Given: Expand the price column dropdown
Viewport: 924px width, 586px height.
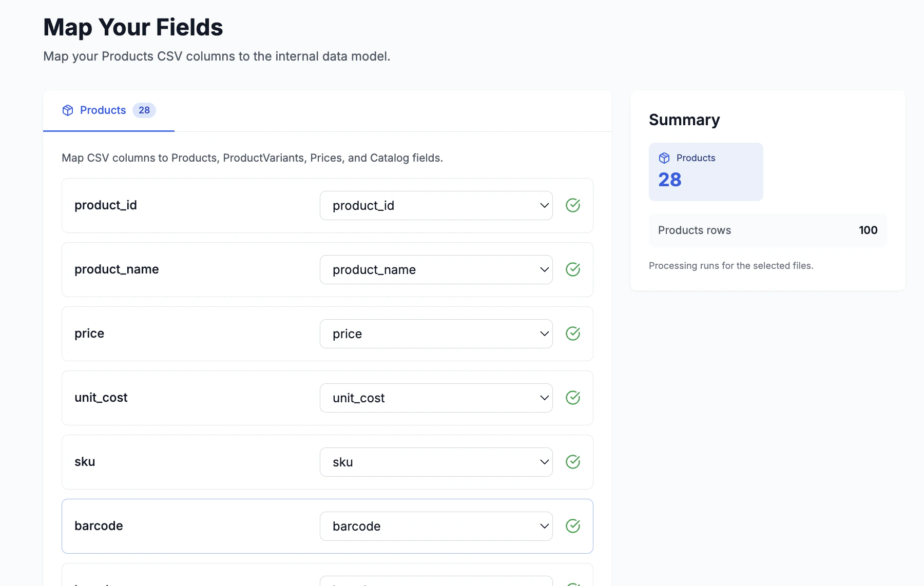Looking at the screenshot, I should pyautogui.click(x=436, y=334).
